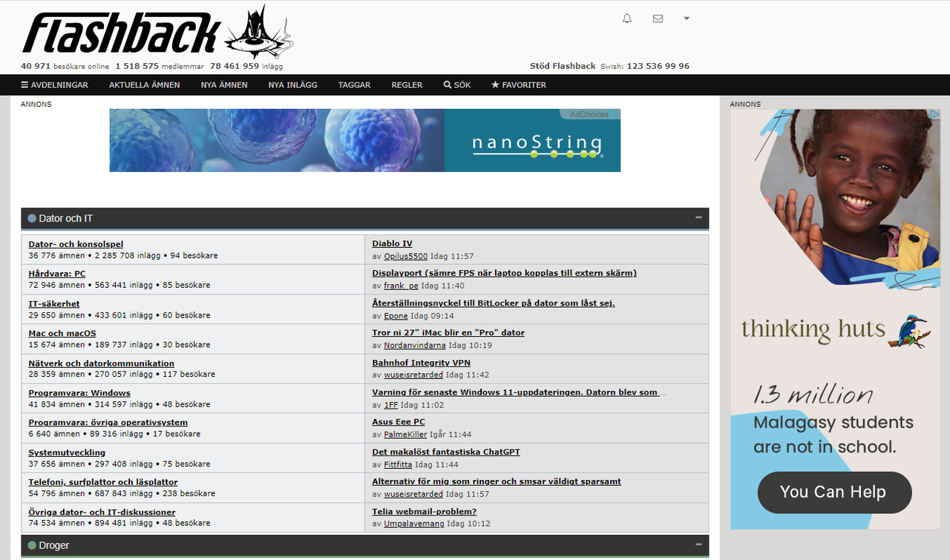Click the 78 461 959 inlägg count
Screen dimensions: 950x560
point(246,66)
